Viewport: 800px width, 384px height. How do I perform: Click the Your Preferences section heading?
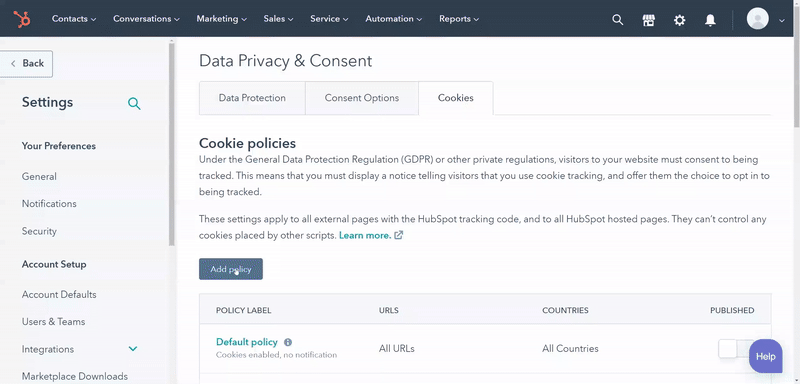(x=59, y=146)
